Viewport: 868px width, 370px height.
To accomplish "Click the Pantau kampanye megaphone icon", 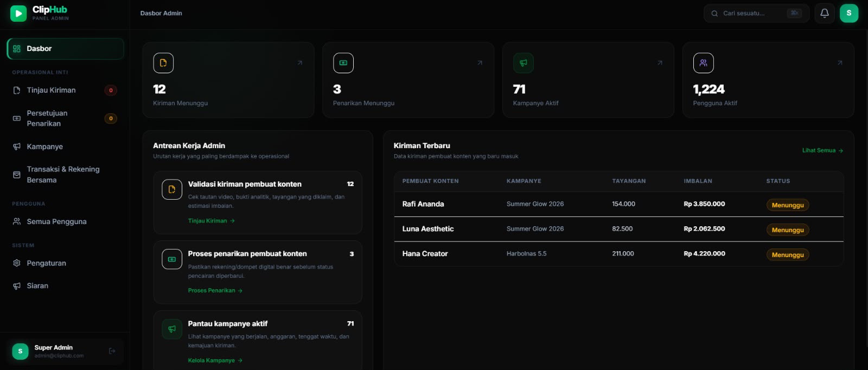I will click(x=172, y=329).
